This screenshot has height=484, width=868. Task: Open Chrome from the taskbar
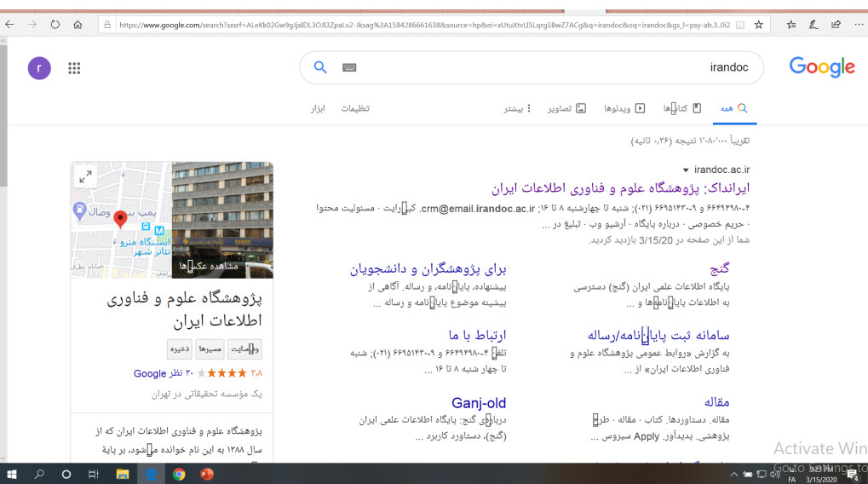[179, 474]
